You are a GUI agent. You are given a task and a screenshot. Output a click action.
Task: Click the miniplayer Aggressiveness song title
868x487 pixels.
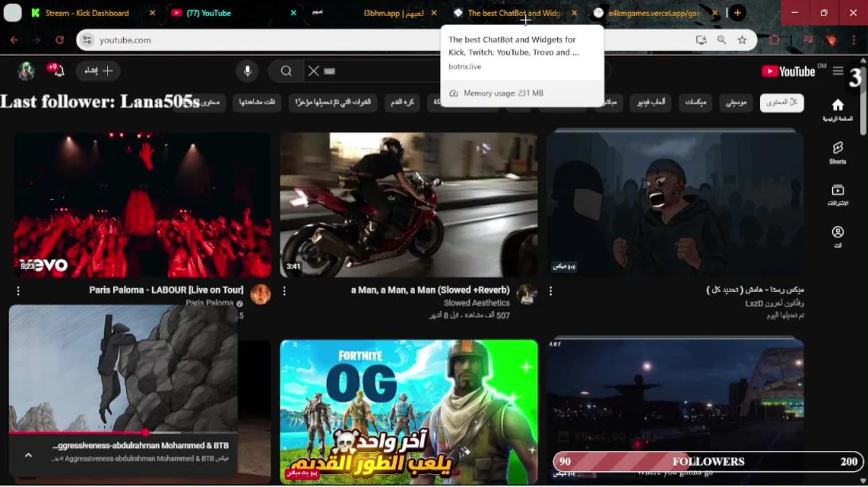coord(141,446)
